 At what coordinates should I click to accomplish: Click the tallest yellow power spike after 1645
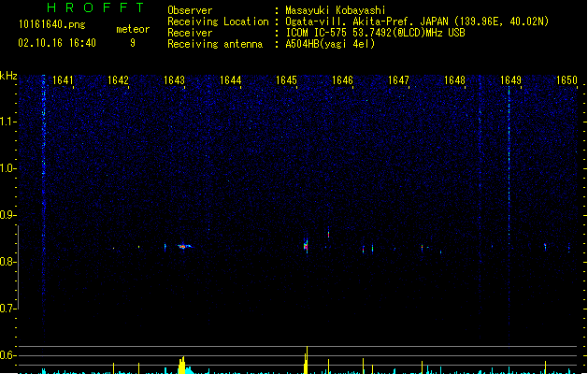307,360
